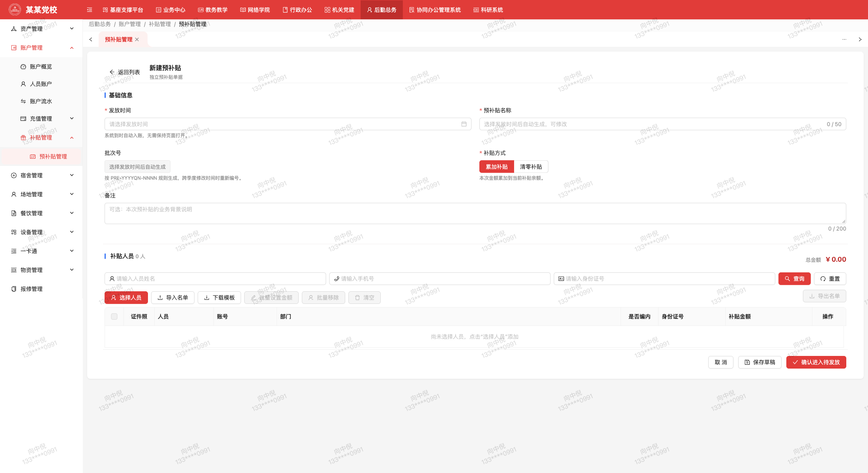Click the 某某党校 logo emblem
This screenshot has width=868, height=473.
pos(15,9)
